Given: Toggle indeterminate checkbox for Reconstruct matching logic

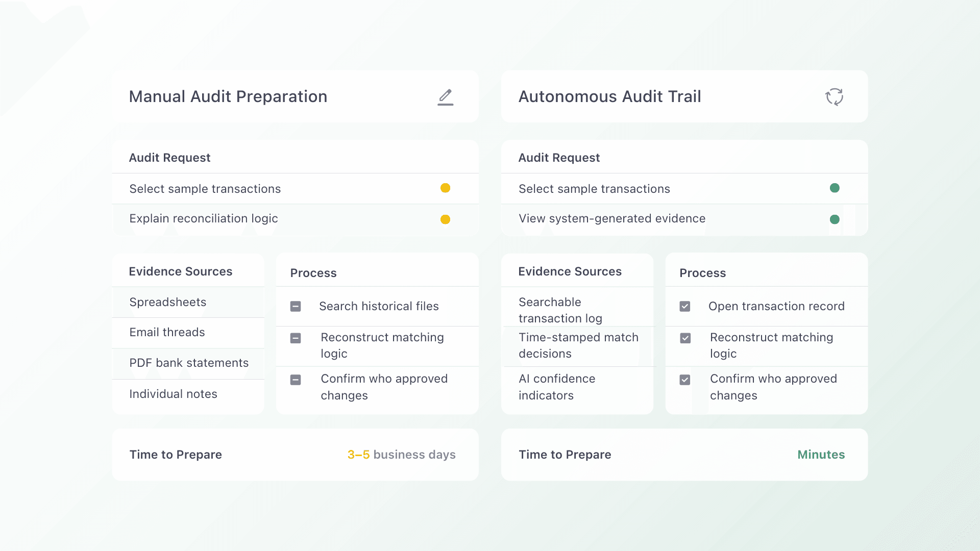Looking at the screenshot, I should [296, 338].
